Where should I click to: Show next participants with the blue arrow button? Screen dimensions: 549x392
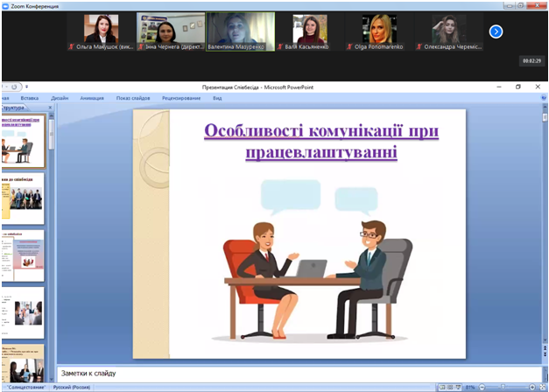pyautogui.click(x=496, y=31)
